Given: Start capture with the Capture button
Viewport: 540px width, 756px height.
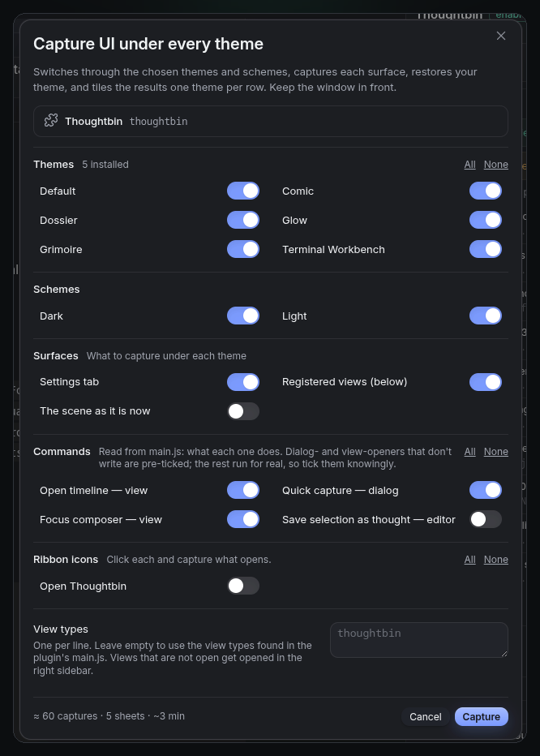Looking at the screenshot, I should click(481, 717).
